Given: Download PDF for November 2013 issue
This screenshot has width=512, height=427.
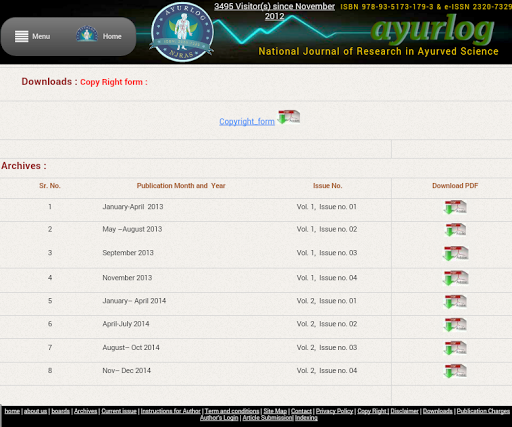Looking at the screenshot, I should [455, 278].
